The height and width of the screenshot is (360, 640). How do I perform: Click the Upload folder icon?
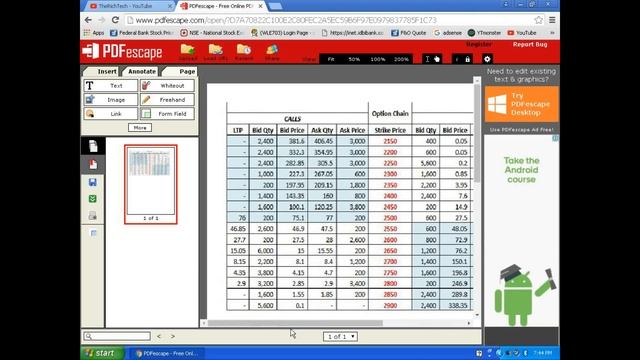187,50
